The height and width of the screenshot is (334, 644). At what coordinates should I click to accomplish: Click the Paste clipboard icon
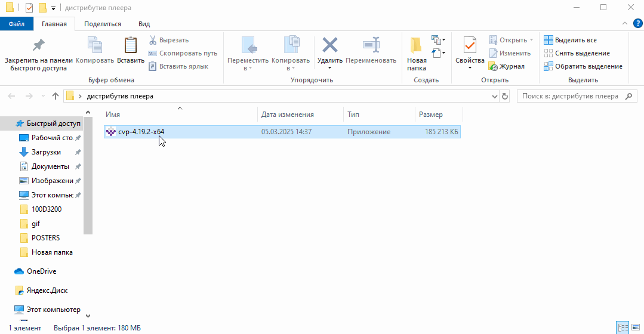coord(130,47)
